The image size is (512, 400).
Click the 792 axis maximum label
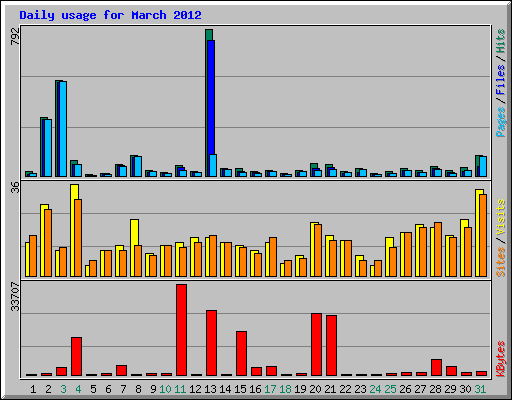point(15,36)
